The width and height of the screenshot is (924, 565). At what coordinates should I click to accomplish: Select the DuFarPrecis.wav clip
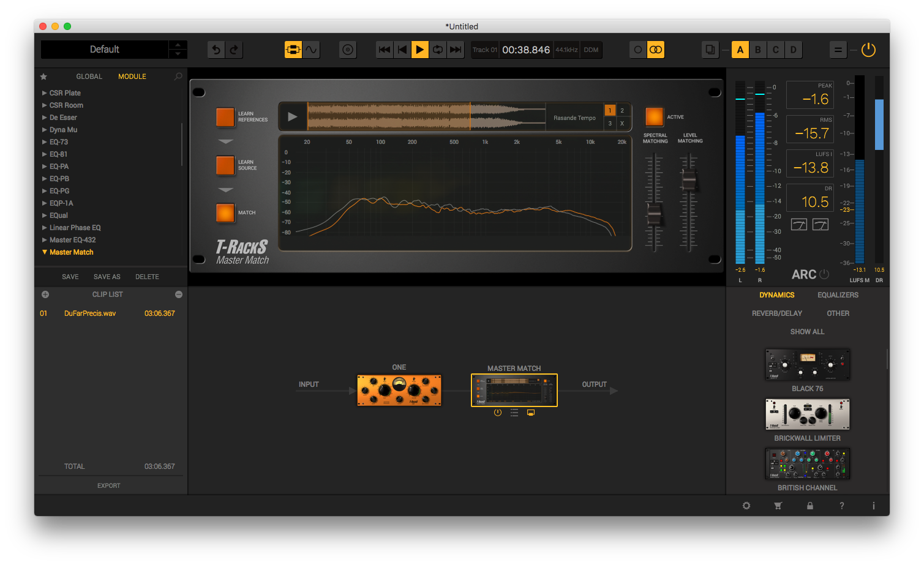(108, 313)
